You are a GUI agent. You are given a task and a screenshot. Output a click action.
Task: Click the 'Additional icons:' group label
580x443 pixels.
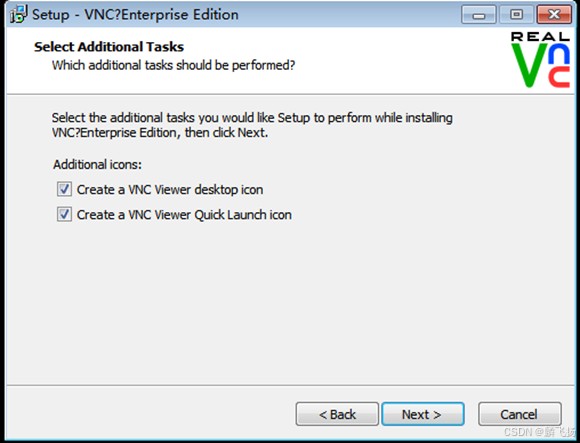click(x=97, y=164)
